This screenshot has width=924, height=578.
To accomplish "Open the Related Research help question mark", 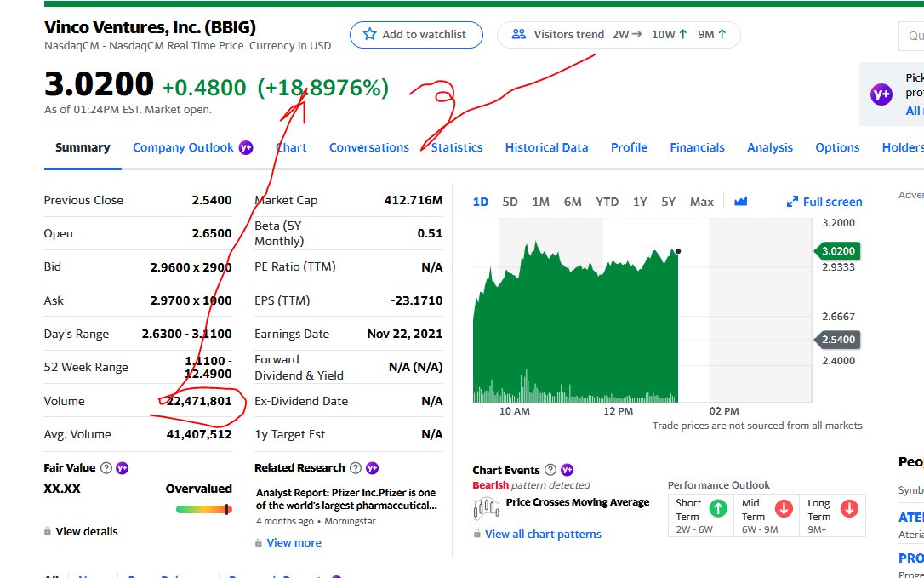I will pos(356,467).
